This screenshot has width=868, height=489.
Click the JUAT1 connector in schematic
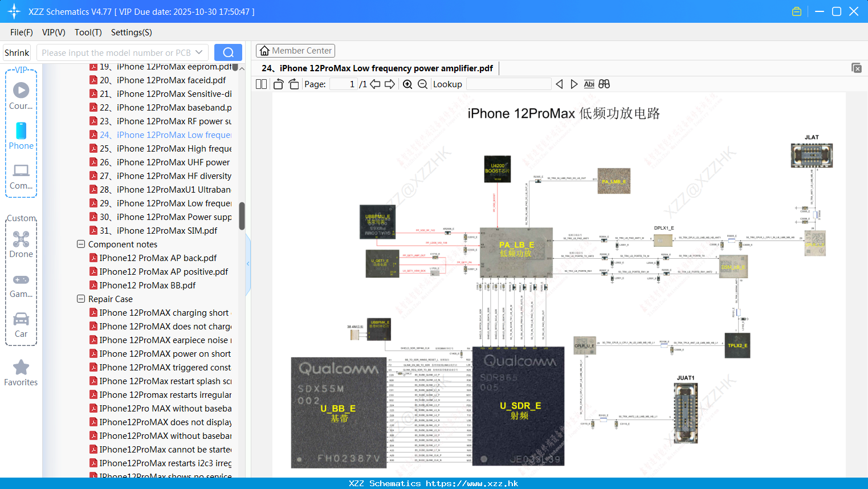686,413
